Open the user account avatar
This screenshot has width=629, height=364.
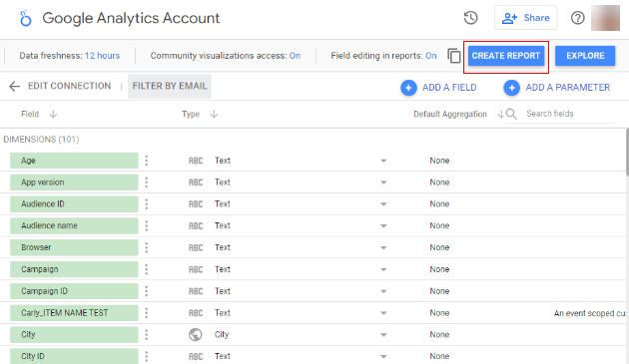point(605,18)
